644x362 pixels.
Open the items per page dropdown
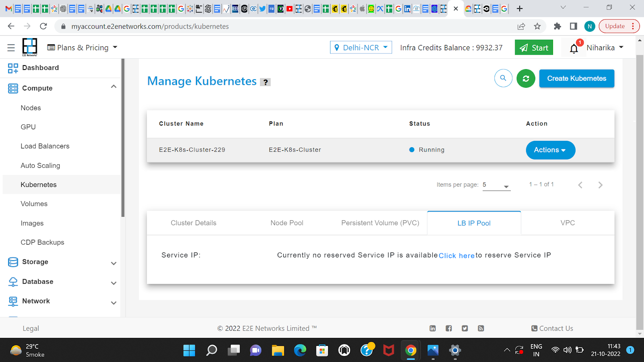point(496,185)
